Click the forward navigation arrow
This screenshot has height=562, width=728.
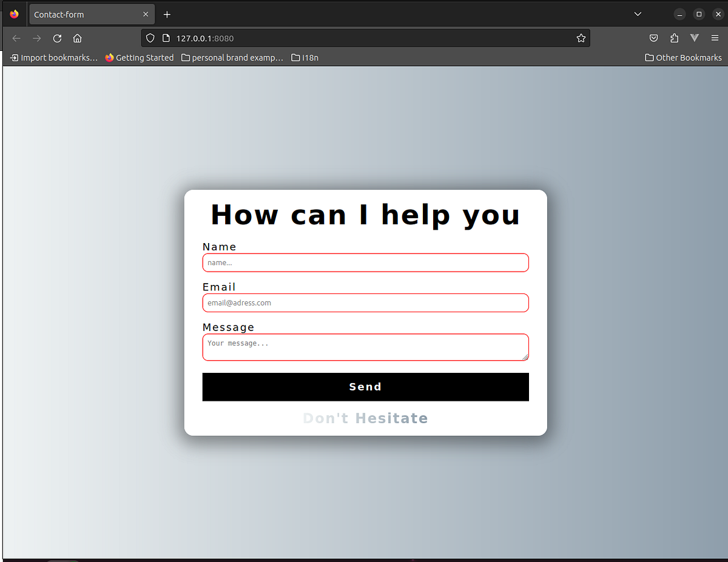(36, 38)
